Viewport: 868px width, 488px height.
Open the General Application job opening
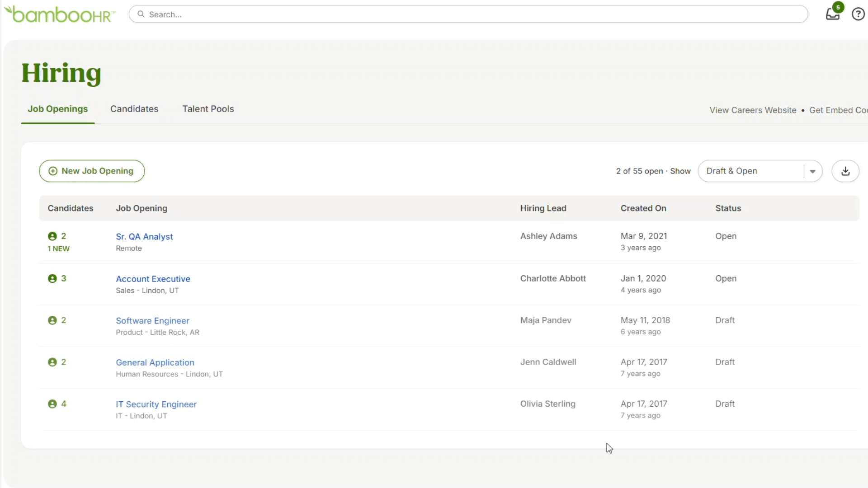(x=155, y=362)
